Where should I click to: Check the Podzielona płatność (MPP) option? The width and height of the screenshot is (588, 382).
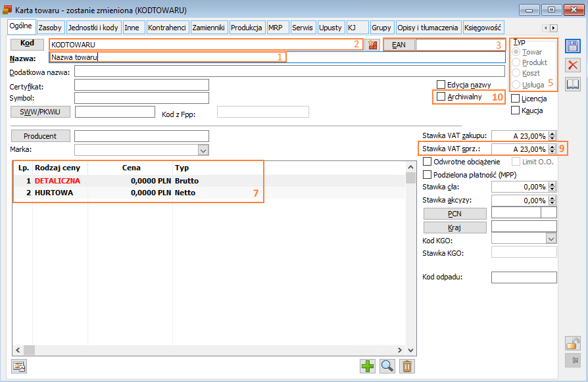[x=428, y=174]
